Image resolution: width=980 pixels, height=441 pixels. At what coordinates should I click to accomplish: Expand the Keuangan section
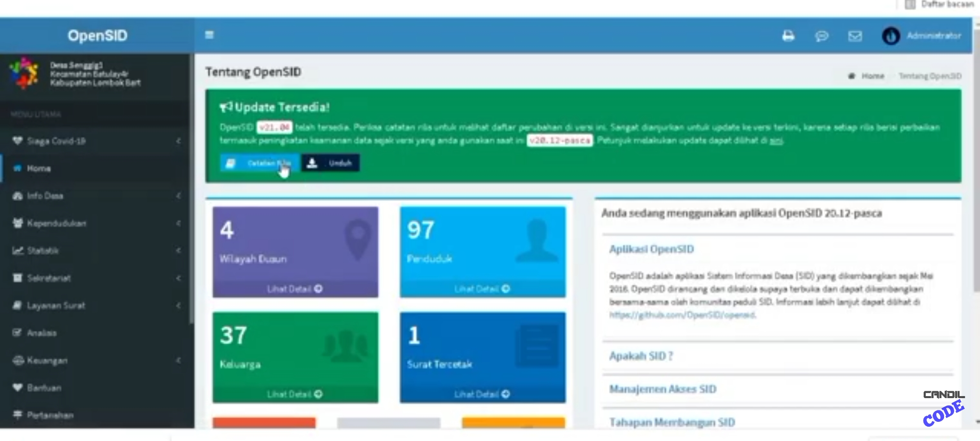point(178,361)
